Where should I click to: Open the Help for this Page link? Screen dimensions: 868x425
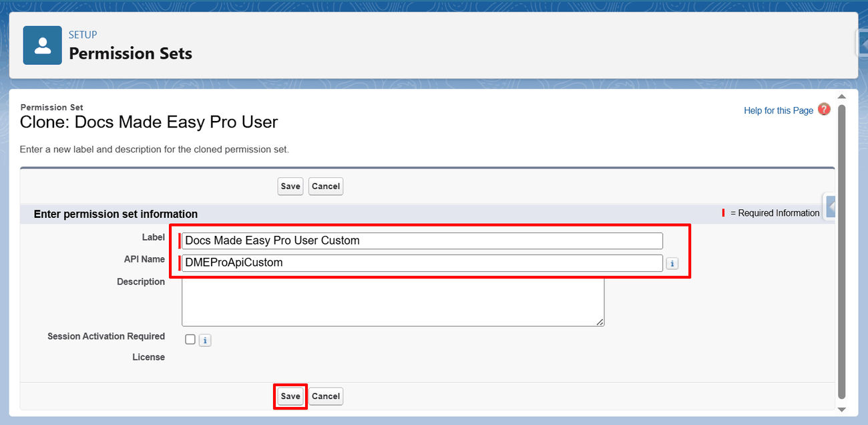(779, 110)
